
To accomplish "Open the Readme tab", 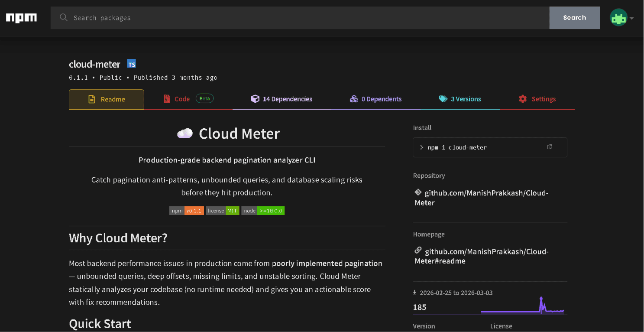I will (107, 99).
